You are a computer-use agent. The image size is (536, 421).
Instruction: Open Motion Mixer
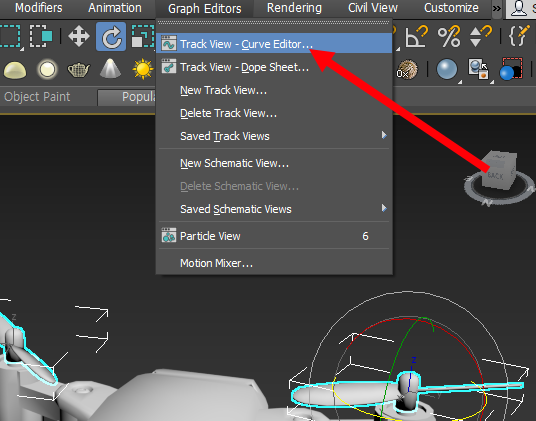(274, 263)
